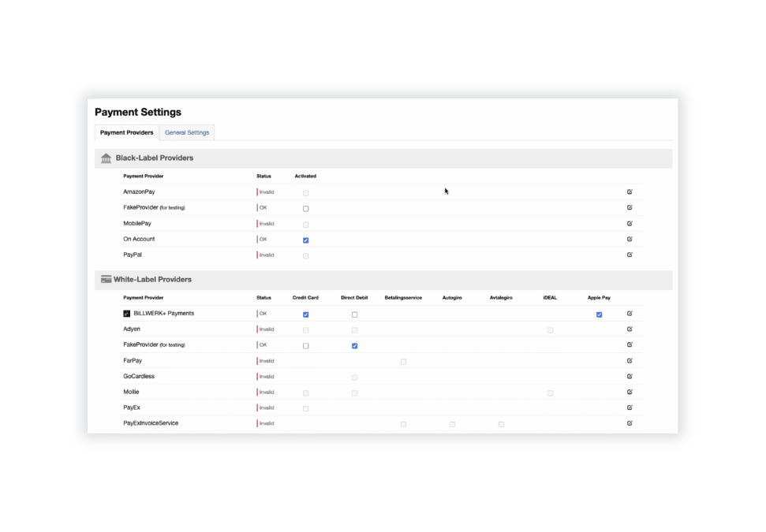Click the Betalingsservice column header
The height and width of the screenshot is (532, 766).
(x=403, y=298)
